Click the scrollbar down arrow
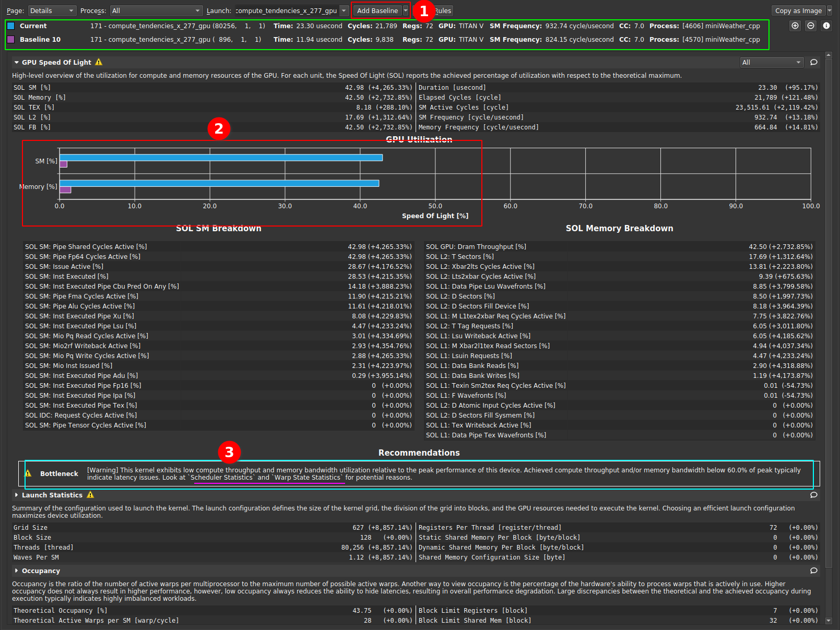The height and width of the screenshot is (630, 840). (x=829, y=621)
